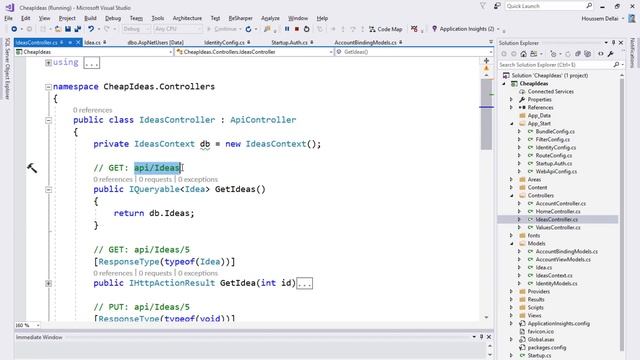Open the Analyze menu
The width and height of the screenshot is (640, 360).
[270, 18]
